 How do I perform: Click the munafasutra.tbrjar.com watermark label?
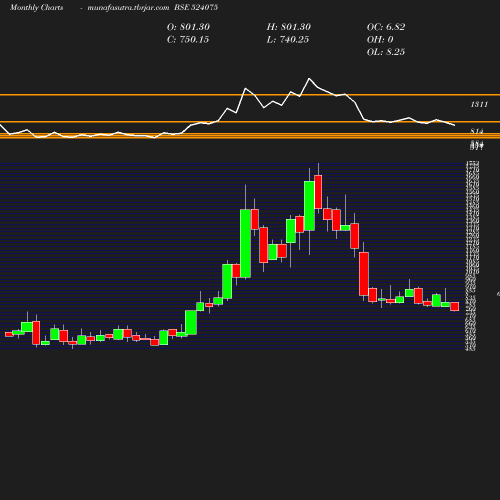pyautogui.click(x=128, y=7)
